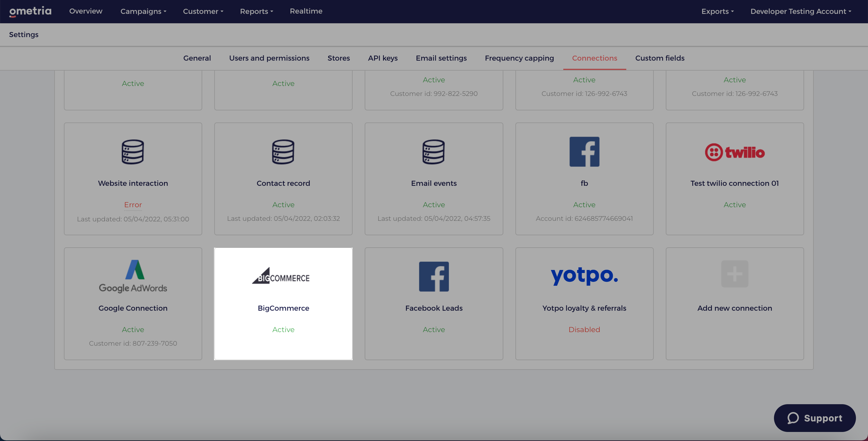Click the Settings page heading
The width and height of the screenshot is (868, 441).
click(24, 35)
